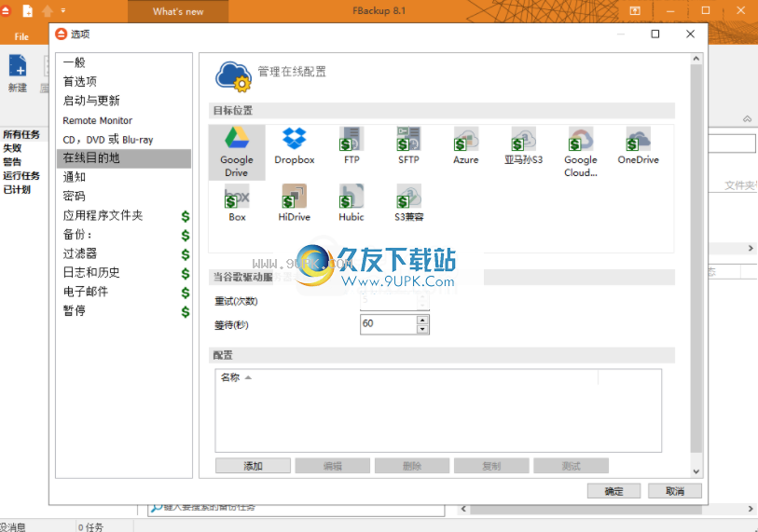
Task: Select 亚马孙S3 destination icon
Action: click(524, 146)
